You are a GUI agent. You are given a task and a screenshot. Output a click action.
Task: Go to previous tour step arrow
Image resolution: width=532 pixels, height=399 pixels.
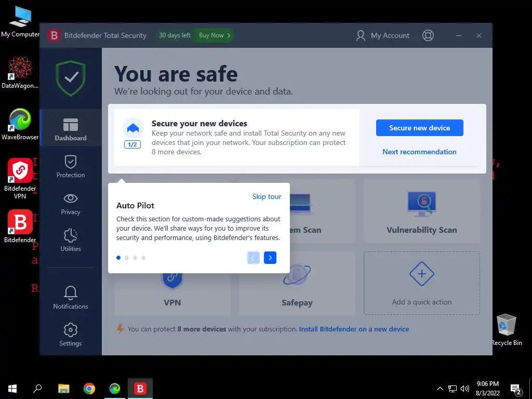[254, 258]
